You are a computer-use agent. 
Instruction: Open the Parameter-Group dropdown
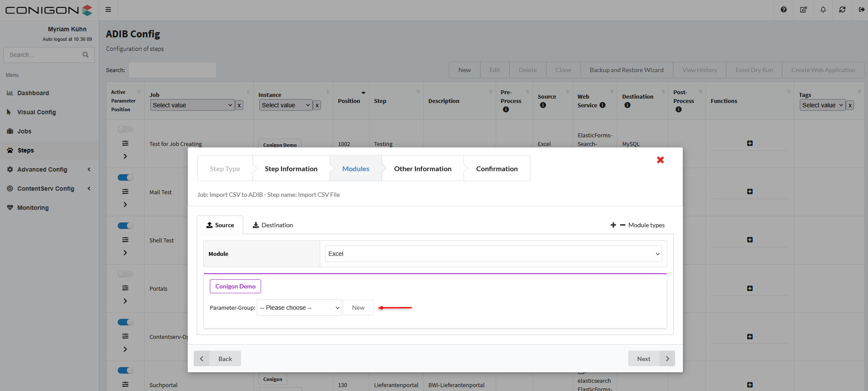(299, 308)
